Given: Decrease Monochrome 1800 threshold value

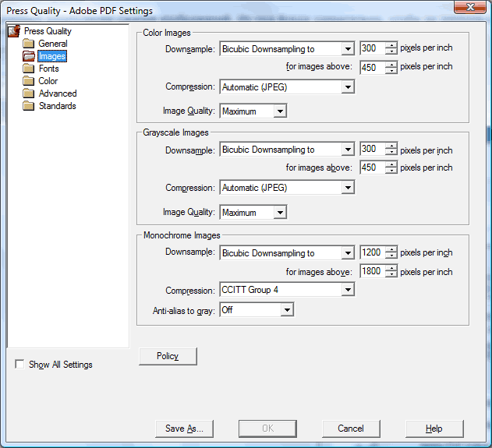Looking at the screenshot, I should (391, 274).
